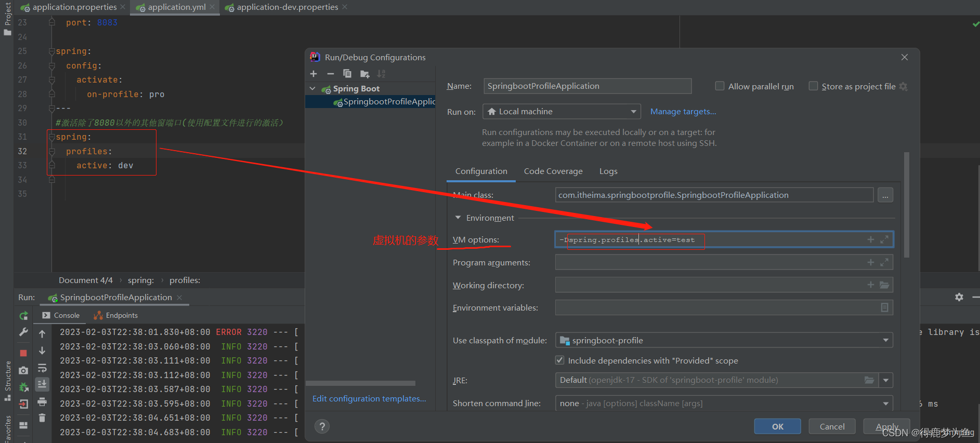Image resolution: width=980 pixels, height=443 pixels.
Task: Click dialog vertical scrollbar
Action: point(907,205)
